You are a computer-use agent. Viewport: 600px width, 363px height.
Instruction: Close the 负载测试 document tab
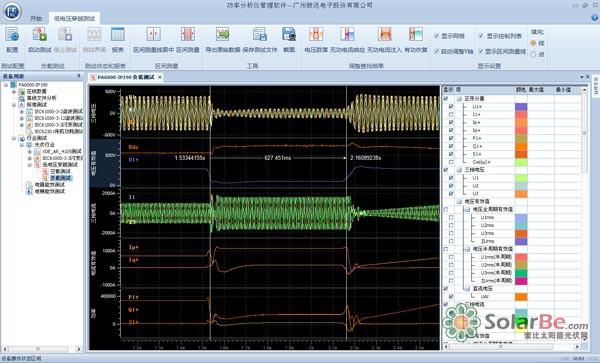pos(160,77)
